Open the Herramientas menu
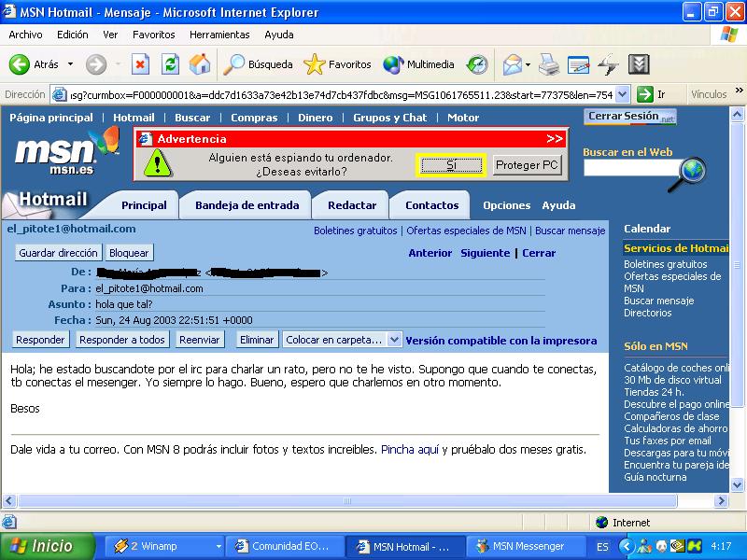Image resolution: width=747 pixels, height=560 pixels. [219, 35]
